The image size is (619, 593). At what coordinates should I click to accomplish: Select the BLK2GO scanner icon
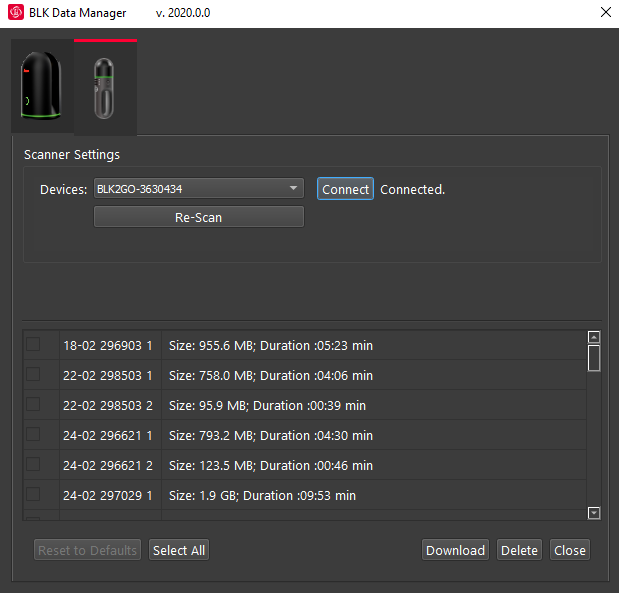coord(104,88)
